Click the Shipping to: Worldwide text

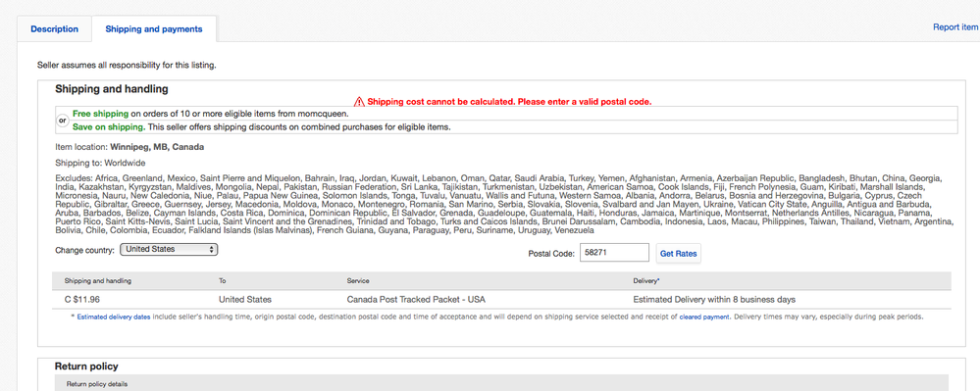click(x=100, y=163)
